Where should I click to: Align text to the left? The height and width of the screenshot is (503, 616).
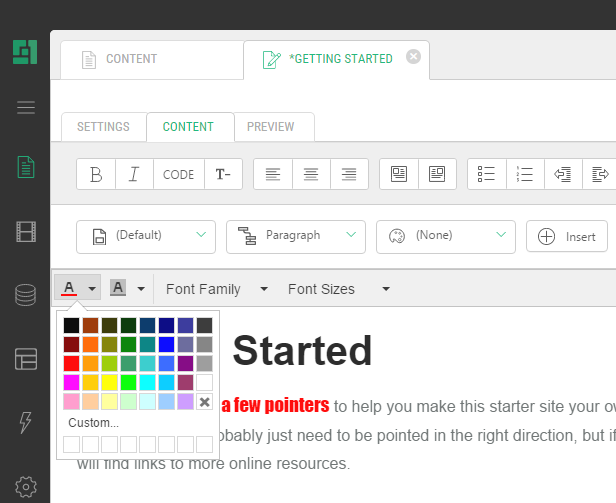click(273, 174)
